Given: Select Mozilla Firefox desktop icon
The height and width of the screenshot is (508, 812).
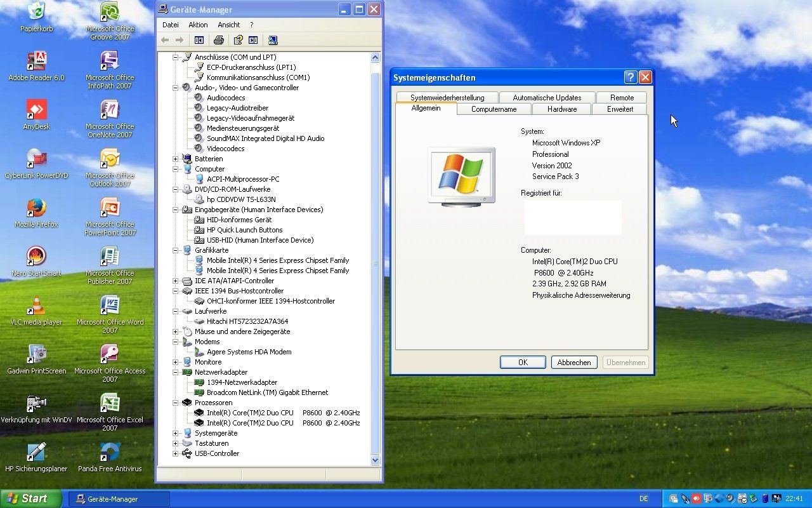Looking at the screenshot, I should [36, 213].
